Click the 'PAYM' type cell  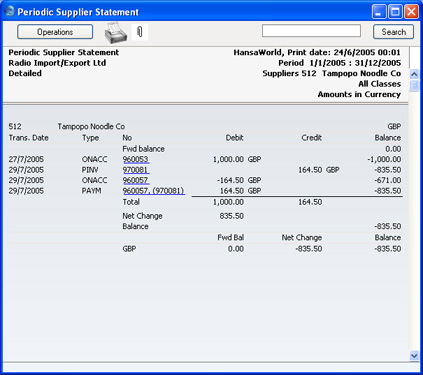91,191
